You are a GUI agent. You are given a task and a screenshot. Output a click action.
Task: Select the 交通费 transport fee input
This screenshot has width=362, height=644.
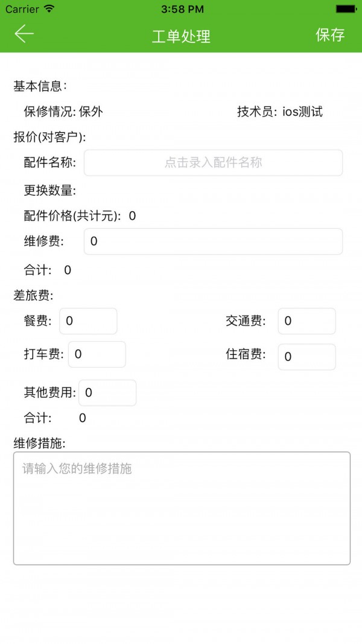306,321
